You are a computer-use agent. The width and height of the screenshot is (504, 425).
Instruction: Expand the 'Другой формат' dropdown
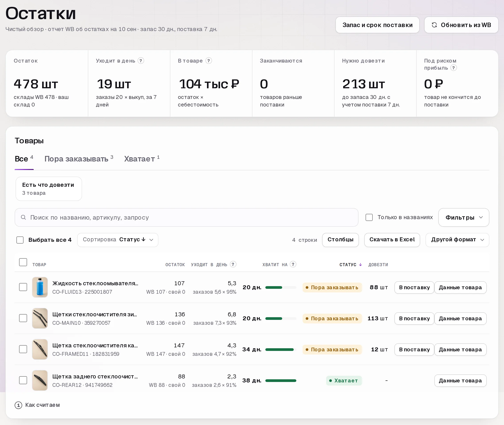point(457,240)
